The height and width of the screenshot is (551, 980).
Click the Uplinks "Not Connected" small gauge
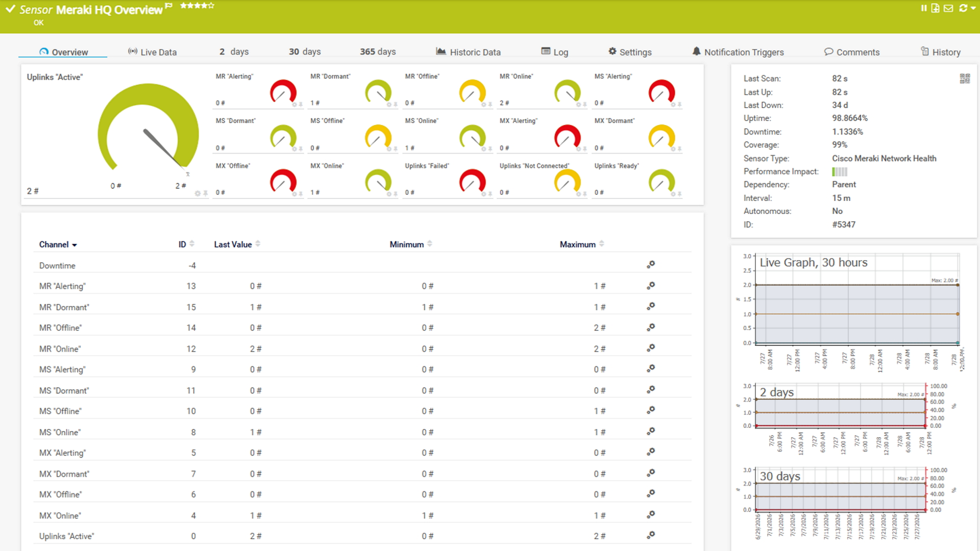pyautogui.click(x=567, y=182)
